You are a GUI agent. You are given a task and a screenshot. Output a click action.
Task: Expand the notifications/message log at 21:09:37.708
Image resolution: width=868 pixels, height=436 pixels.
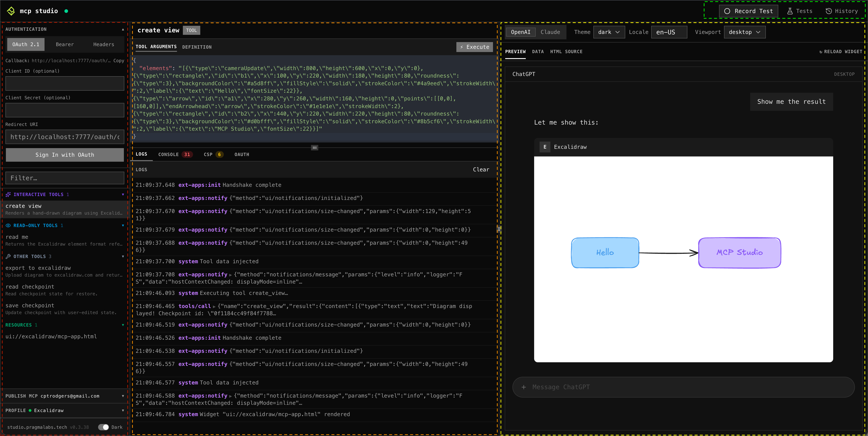(231, 275)
